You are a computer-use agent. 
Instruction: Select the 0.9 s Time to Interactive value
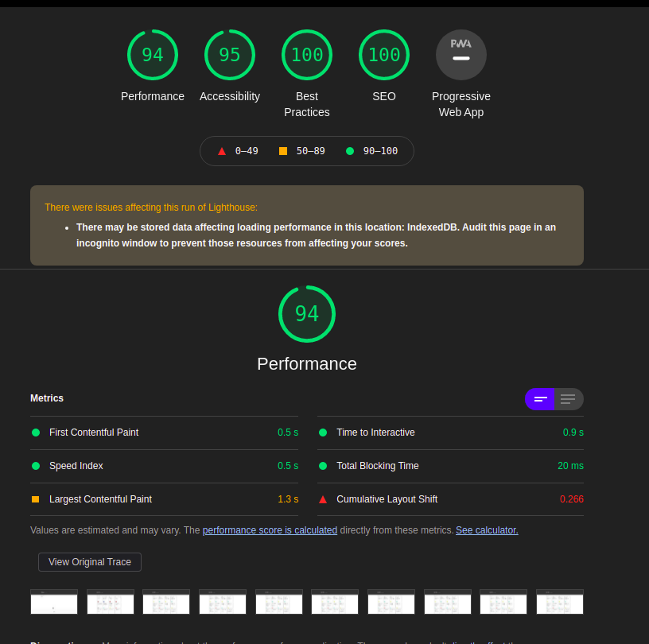pos(573,433)
